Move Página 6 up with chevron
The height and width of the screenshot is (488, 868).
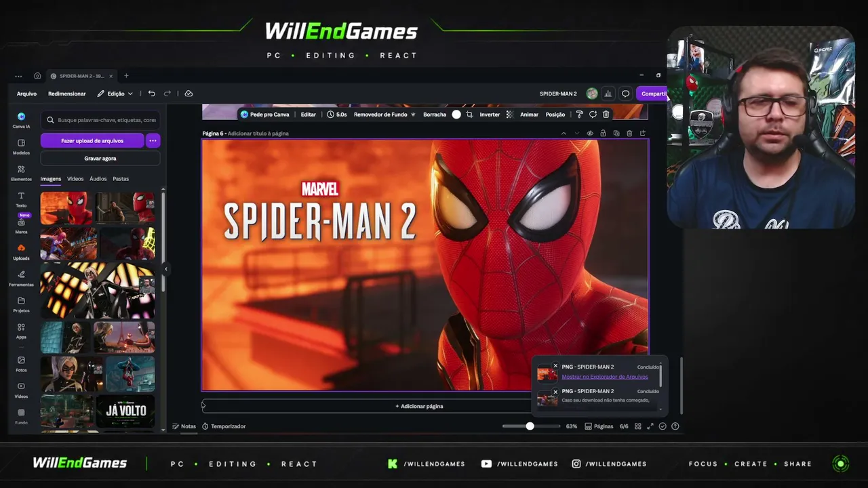tap(564, 134)
